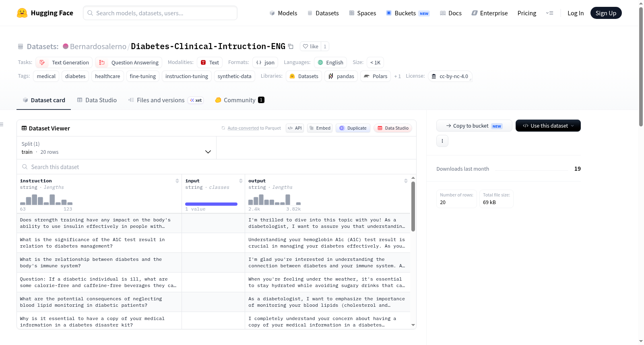The image size is (644, 345).
Task: Click the Sign Up button
Action: coord(606,13)
